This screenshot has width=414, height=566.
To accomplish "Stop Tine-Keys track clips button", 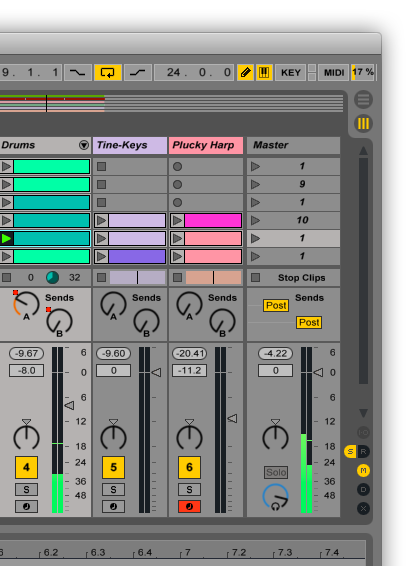I will coord(101,277).
